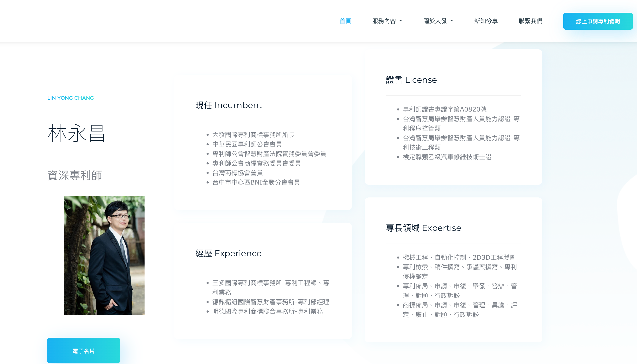The width and height of the screenshot is (637, 364).
Task: Select 德鼎樞紐國際智慧財產事務所-專利部經理 item
Action: [x=271, y=302]
